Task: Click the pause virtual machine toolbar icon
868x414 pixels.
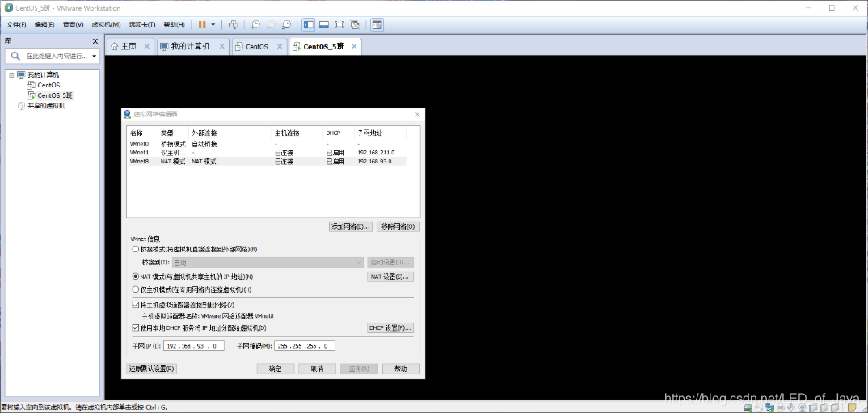Action: tap(201, 25)
